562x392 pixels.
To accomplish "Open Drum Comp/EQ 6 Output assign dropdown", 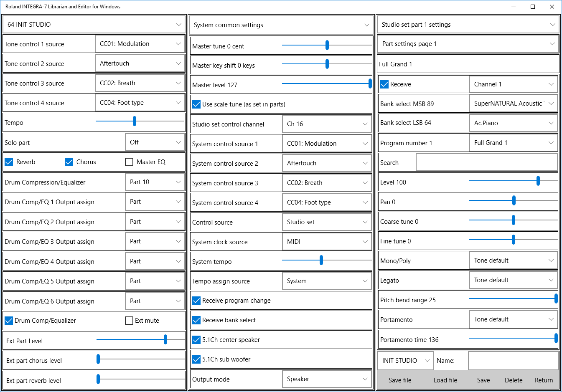I will coord(155,301).
